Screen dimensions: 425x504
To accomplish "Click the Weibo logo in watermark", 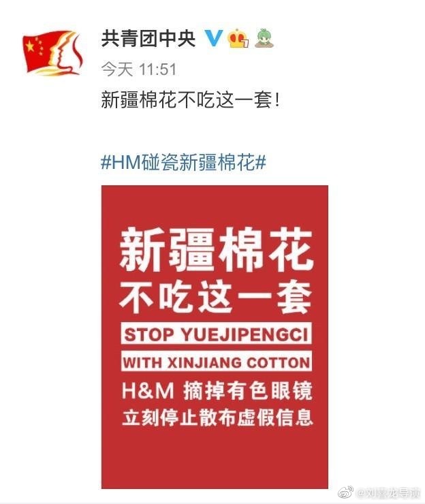I will tap(345, 492).
